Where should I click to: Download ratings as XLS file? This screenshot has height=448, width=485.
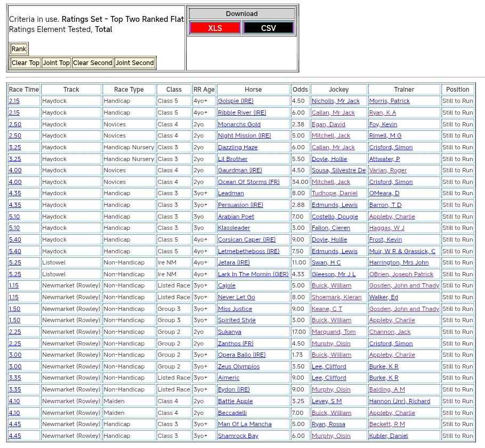click(x=215, y=28)
